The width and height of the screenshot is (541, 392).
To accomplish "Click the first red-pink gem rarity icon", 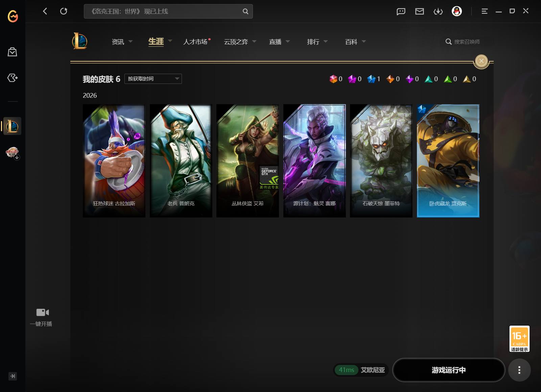I will click(333, 79).
